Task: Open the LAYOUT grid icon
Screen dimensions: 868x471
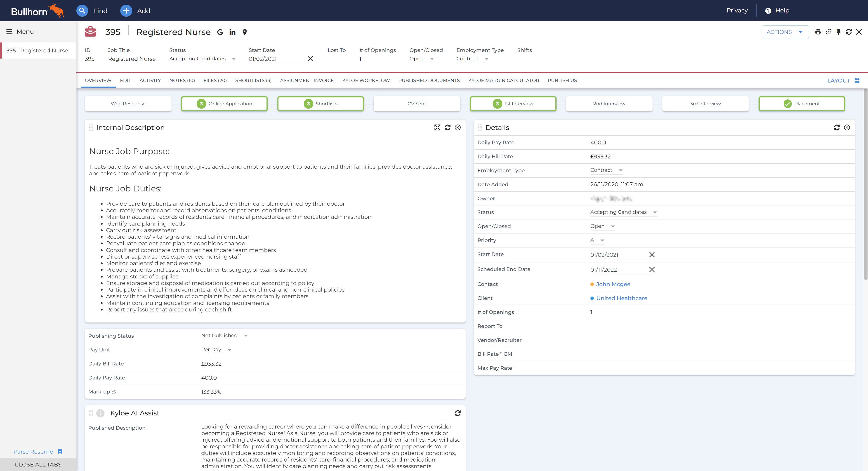Action: (x=857, y=80)
